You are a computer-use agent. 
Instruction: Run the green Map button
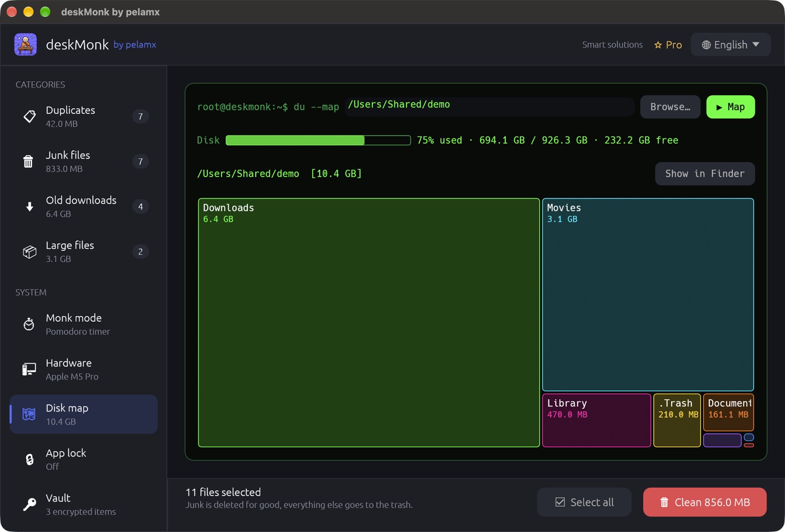click(x=731, y=107)
